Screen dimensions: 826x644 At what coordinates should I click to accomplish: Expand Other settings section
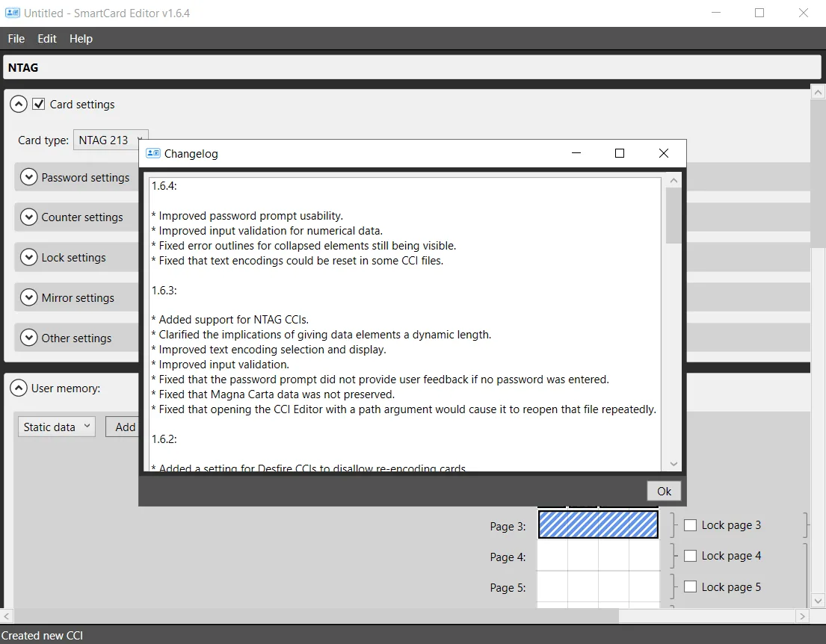(x=28, y=338)
